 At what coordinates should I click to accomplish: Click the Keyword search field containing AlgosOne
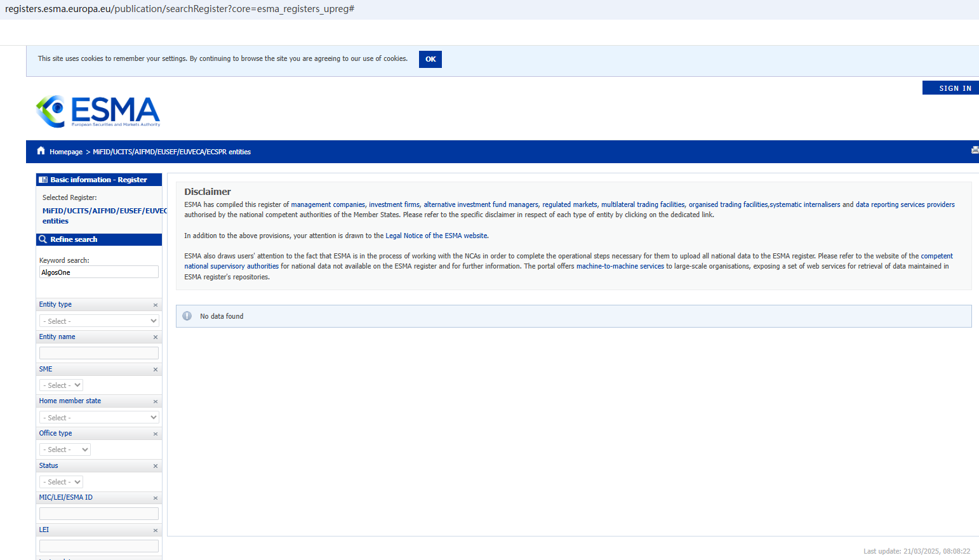coord(99,272)
